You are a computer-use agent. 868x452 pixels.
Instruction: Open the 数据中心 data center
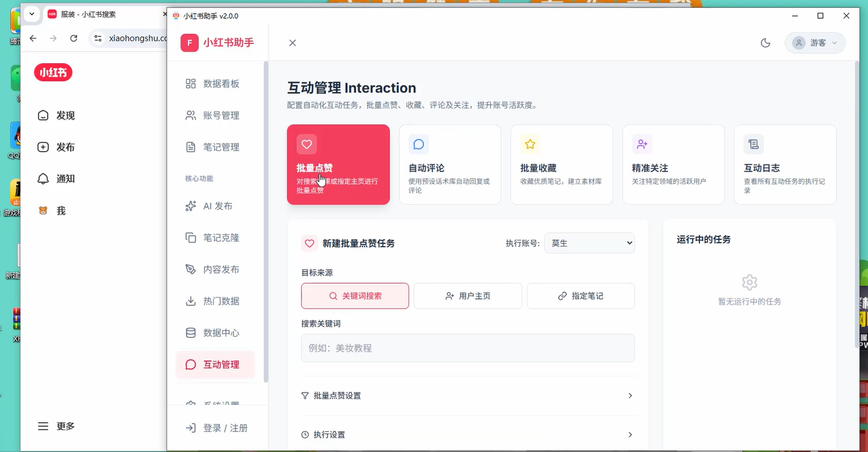coord(217,332)
